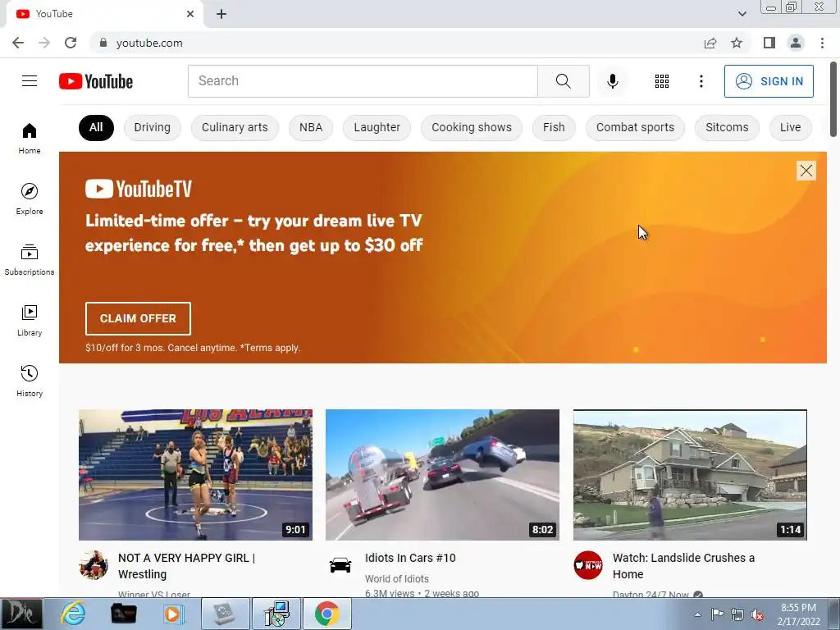The width and height of the screenshot is (840, 630).
Task: Click the search magnifier button
Action: 563,81
